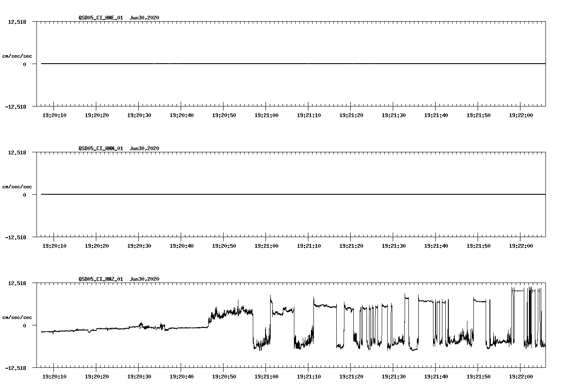Click the 19:20:20 time label under HNZ plot
The image size is (576, 392).
[97, 377]
